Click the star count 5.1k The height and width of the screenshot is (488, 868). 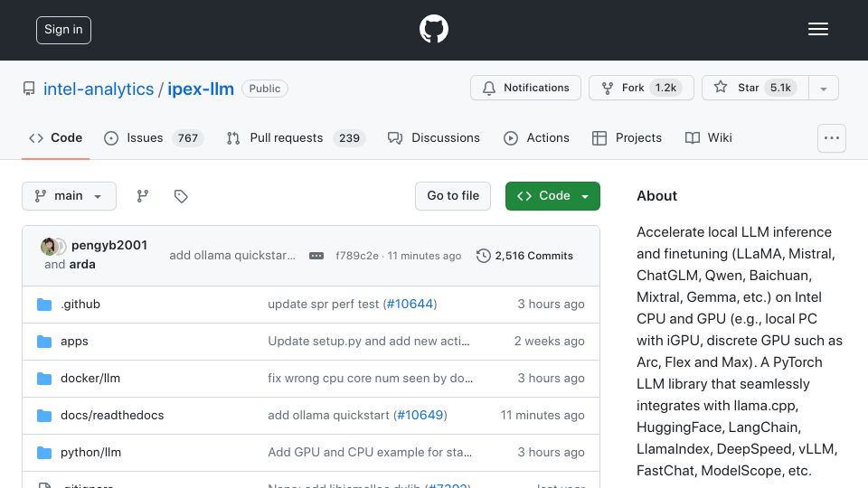tap(780, 88)
